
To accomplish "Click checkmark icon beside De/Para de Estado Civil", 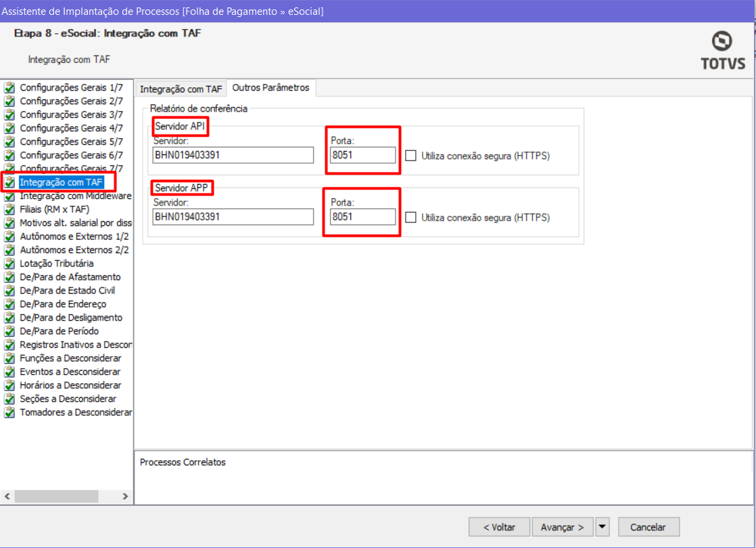I will (9, 290).
